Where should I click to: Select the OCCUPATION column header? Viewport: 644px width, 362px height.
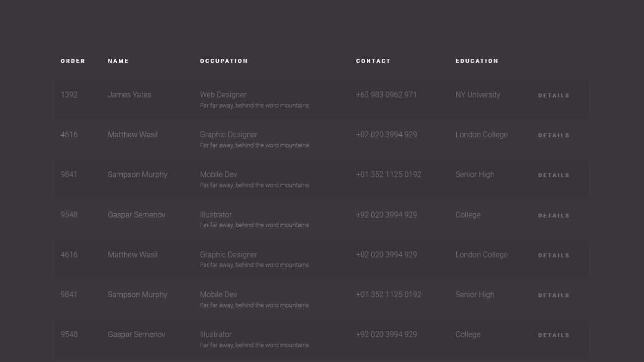(224, 61)
